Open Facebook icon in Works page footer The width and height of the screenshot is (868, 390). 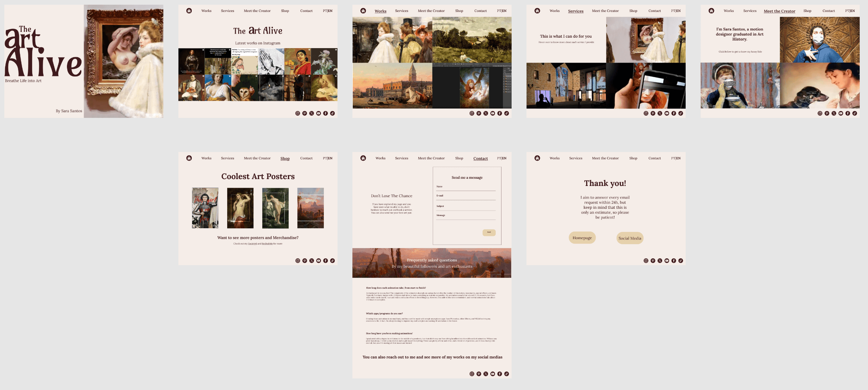[x=500, y=113]
